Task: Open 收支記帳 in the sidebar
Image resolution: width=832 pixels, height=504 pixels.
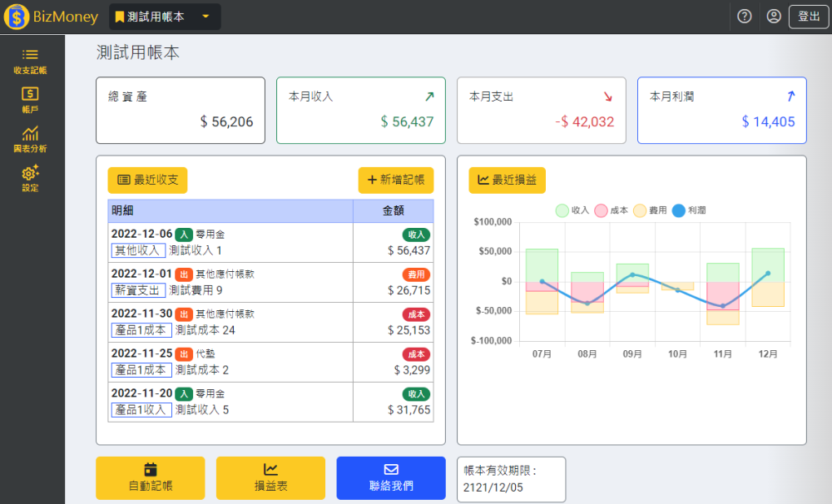Action: [x=30, y=62]
